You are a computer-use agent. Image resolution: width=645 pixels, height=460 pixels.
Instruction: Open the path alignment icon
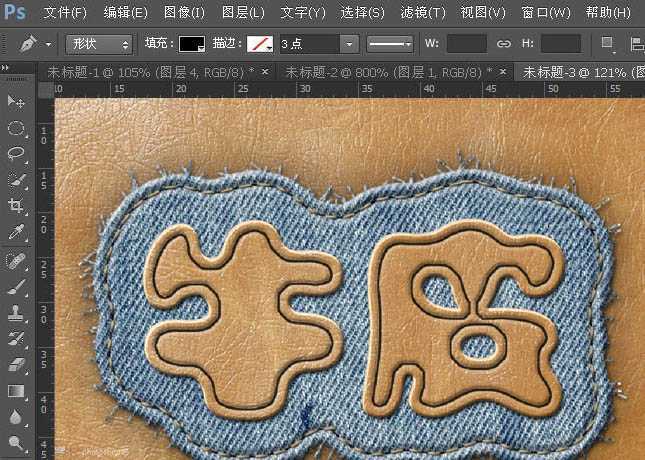click(x=637, y=44)
